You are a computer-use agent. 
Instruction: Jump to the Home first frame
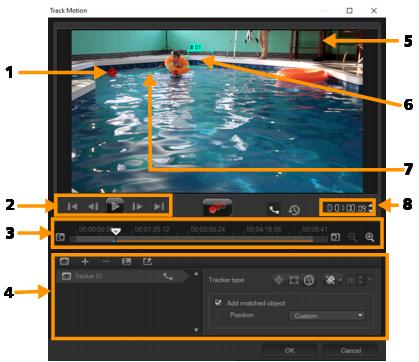click(72, 207)
